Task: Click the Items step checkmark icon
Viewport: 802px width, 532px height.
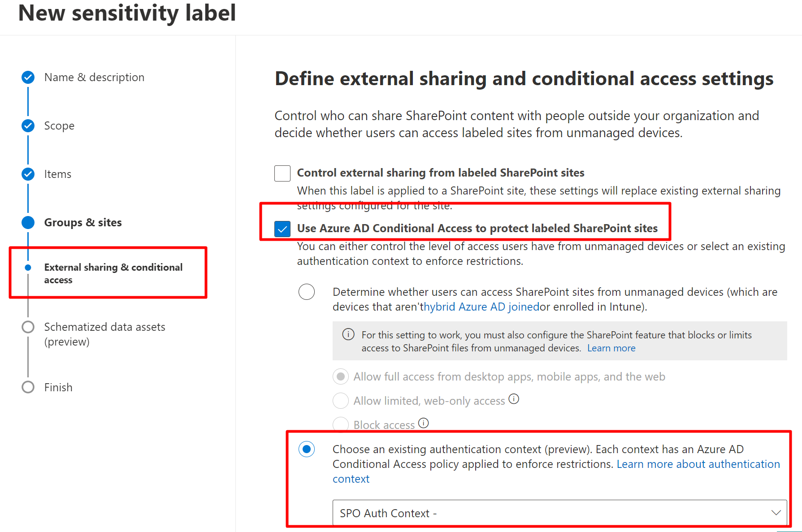Action: [28, 174]
